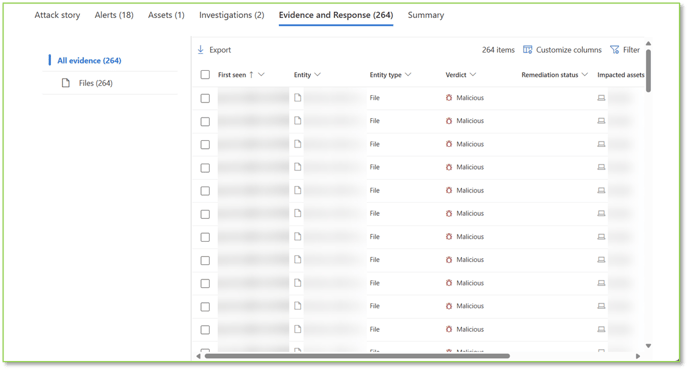Switch to the Attack story tab
The image size is (688, 370).
point(57,15)
